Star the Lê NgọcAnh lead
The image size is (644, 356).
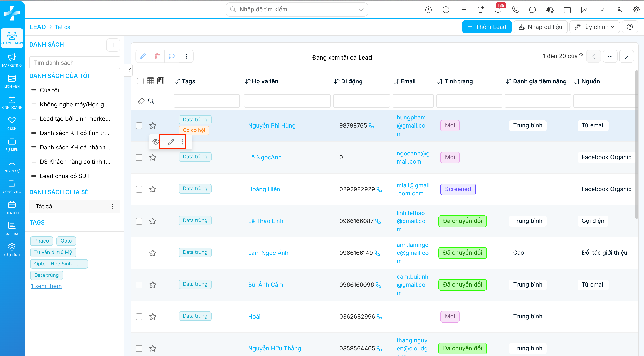click(x=153, y=158)
